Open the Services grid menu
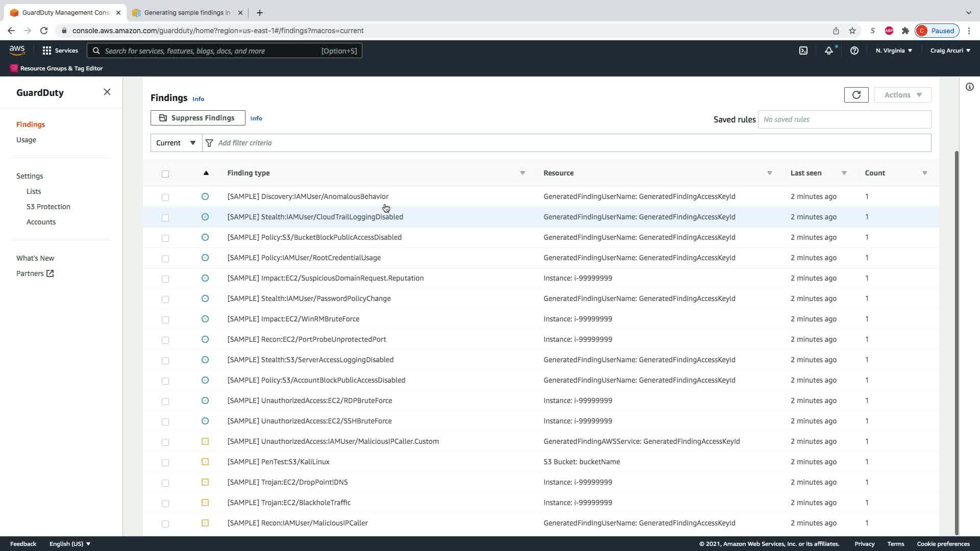Viewport: 980px width, 551px height. [60, 51]
